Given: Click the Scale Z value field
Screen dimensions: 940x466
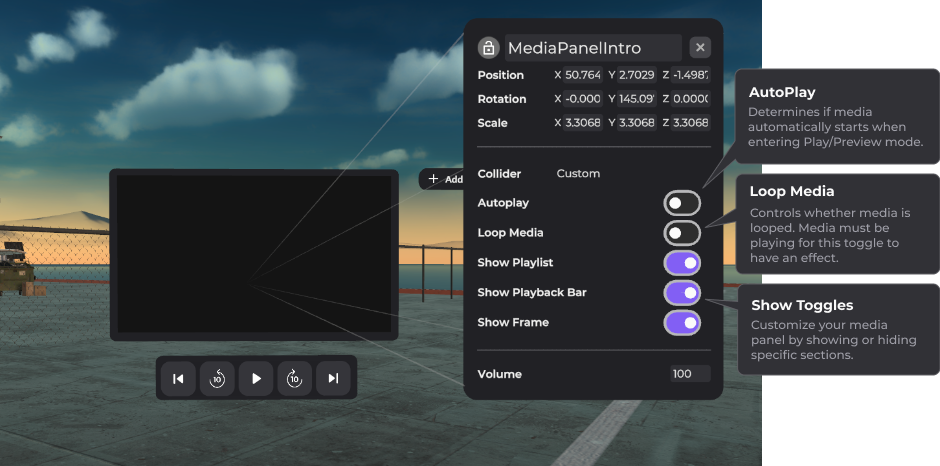Looking at the screenshot, I should pos(691,123).
